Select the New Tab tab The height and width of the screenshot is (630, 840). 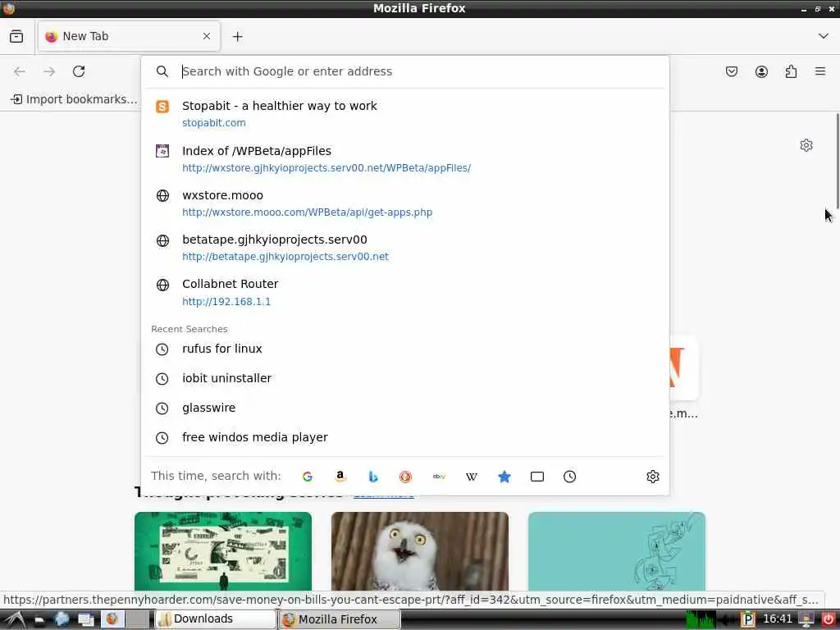[x=129, y=36]
